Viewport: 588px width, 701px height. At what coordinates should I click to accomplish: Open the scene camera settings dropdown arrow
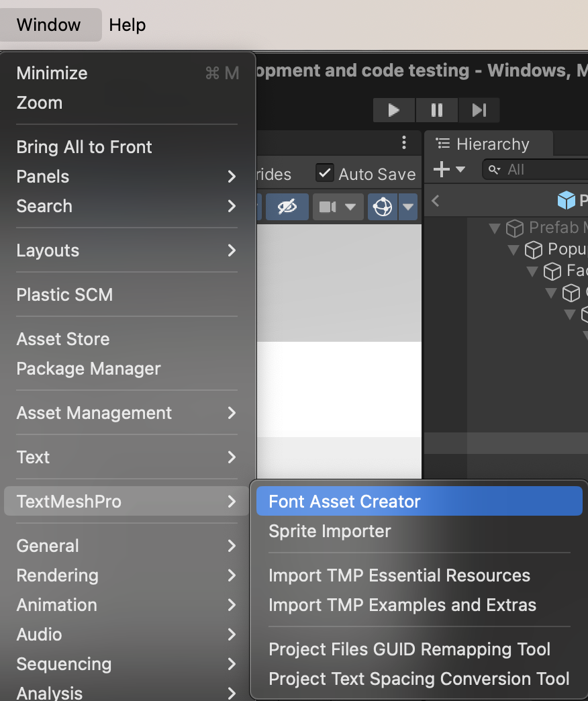(350, 207)
